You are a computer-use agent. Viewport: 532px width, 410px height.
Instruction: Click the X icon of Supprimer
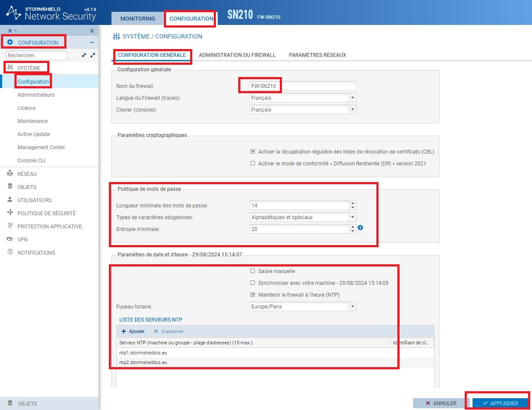pos(156,331)
